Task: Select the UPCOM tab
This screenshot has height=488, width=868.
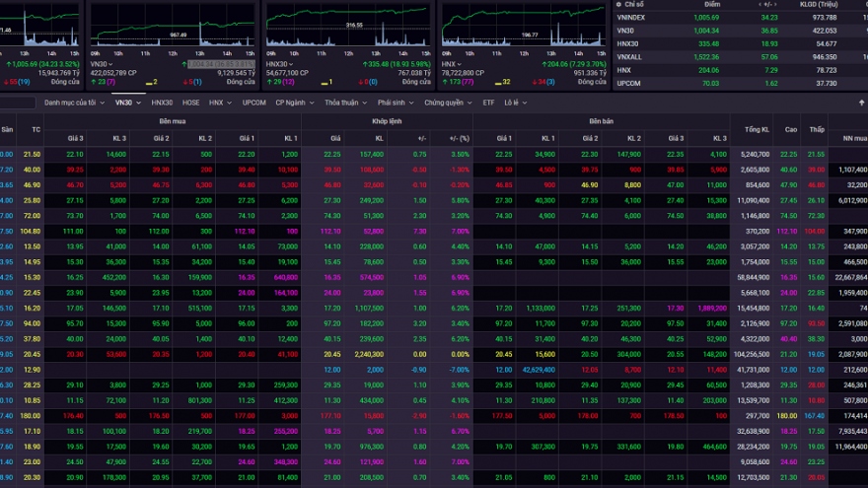Action: [253, 103]
